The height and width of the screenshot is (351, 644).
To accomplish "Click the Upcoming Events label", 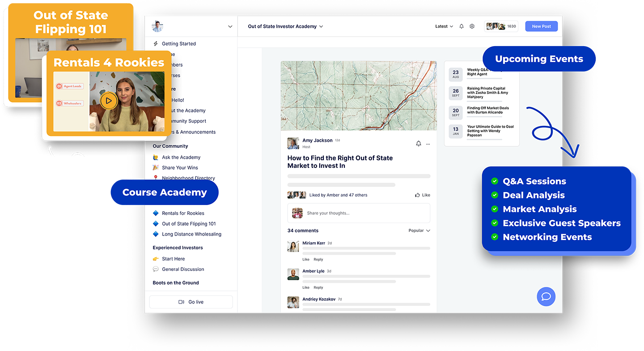I will (539, 59).
